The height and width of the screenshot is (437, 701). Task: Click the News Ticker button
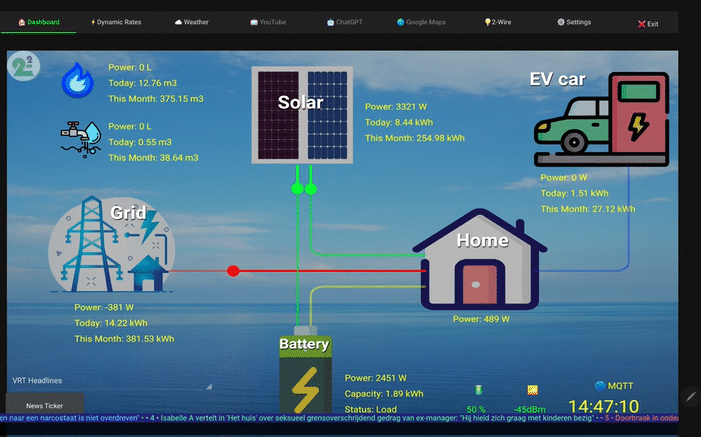tap(44, 406)
